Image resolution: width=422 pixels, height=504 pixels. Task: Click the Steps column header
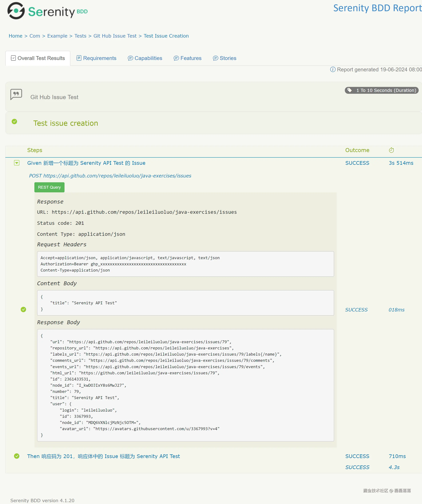point(35,150)
